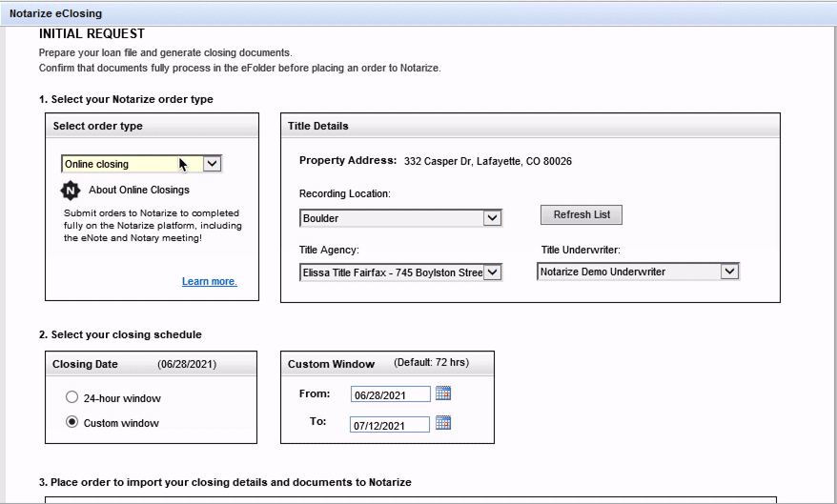This screenshot has width=837, height=504.
Task: Click the Title Underwriter label
Action: [581, 250]
